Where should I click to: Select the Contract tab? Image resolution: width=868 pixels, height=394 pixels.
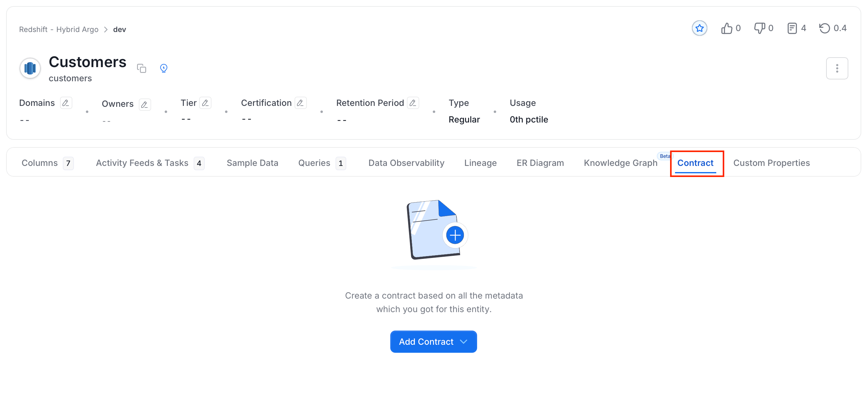tap(695, 163)
